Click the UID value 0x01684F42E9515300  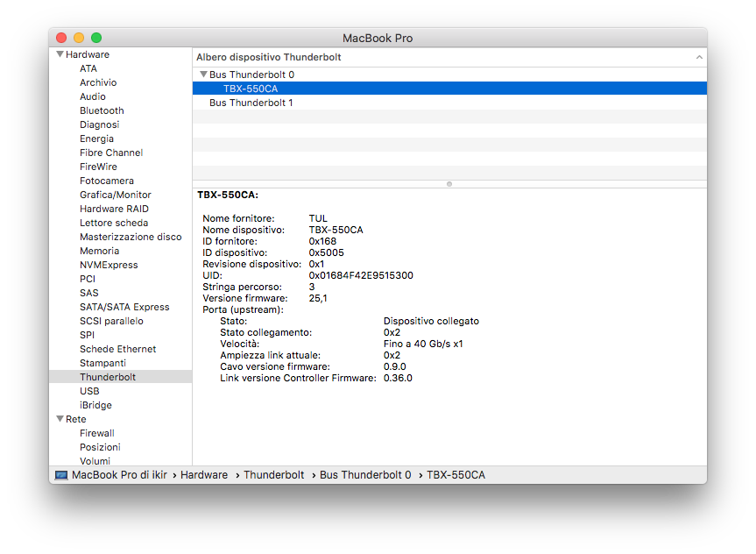[361, 275]
